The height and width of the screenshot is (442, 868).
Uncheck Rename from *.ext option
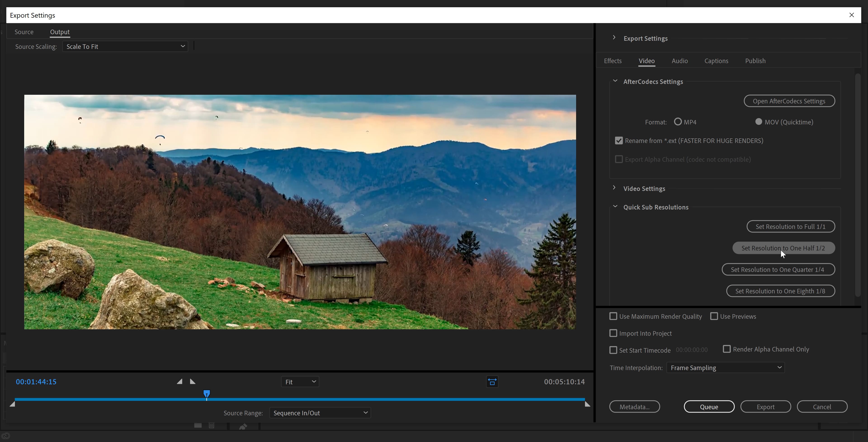tap(619, 141)
